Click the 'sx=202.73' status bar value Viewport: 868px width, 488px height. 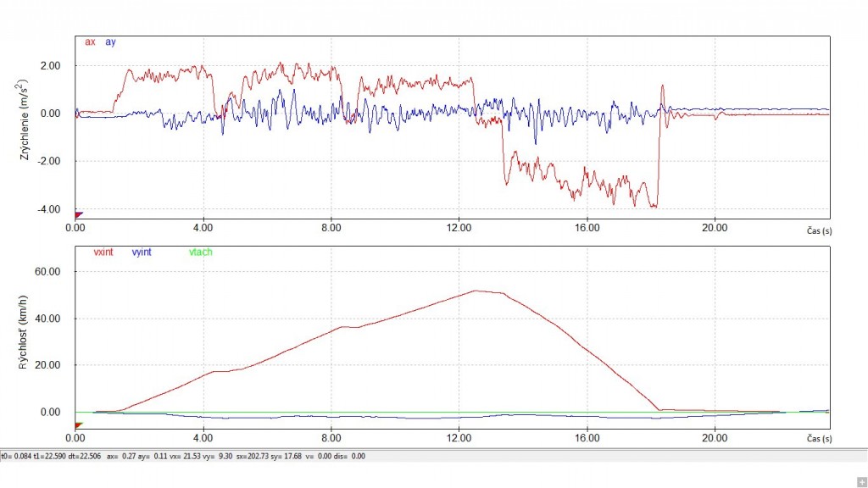coord(253,457)
